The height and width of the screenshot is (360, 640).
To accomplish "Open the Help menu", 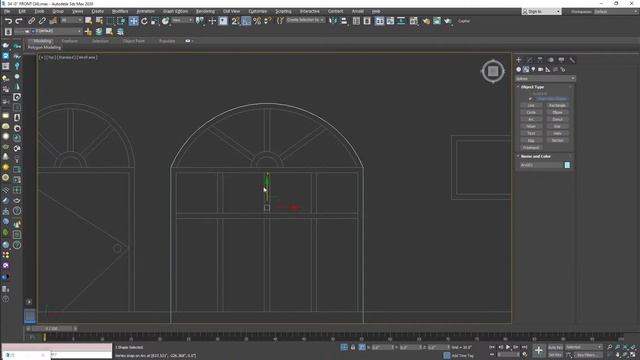I will (376, 11).
